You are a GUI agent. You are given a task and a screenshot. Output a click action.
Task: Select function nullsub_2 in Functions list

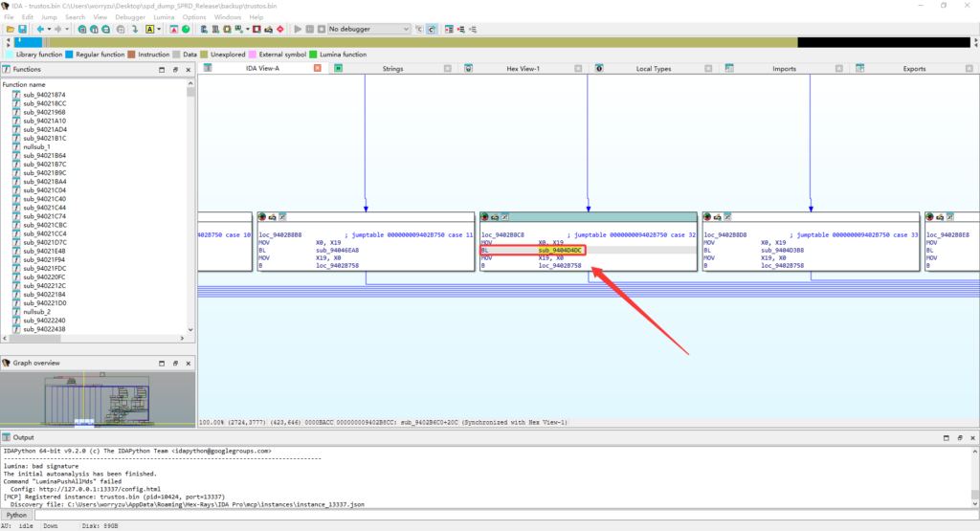coord(37,312)
